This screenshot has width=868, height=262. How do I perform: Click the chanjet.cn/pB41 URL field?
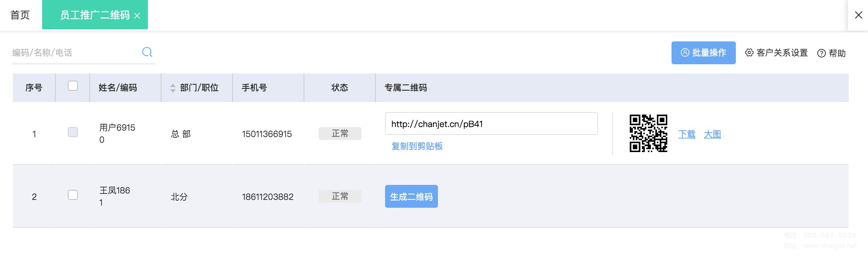point(492,124)
